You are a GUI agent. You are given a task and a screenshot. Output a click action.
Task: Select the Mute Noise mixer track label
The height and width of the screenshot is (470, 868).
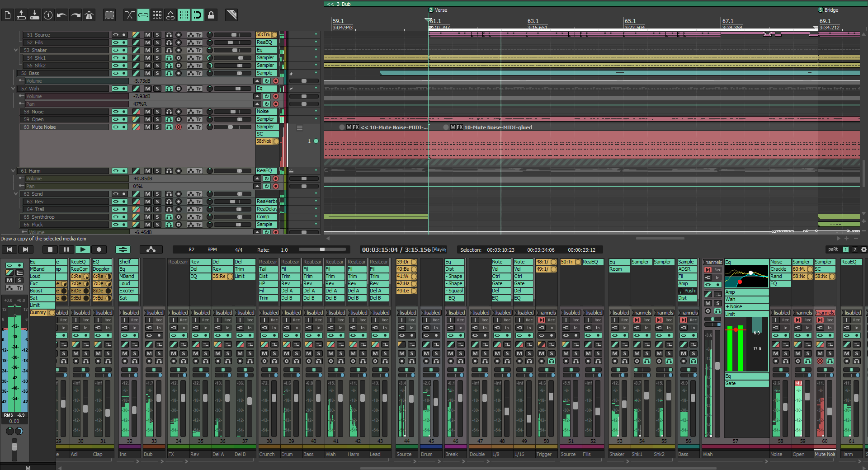pyautogui.click(x=825, y=454)
